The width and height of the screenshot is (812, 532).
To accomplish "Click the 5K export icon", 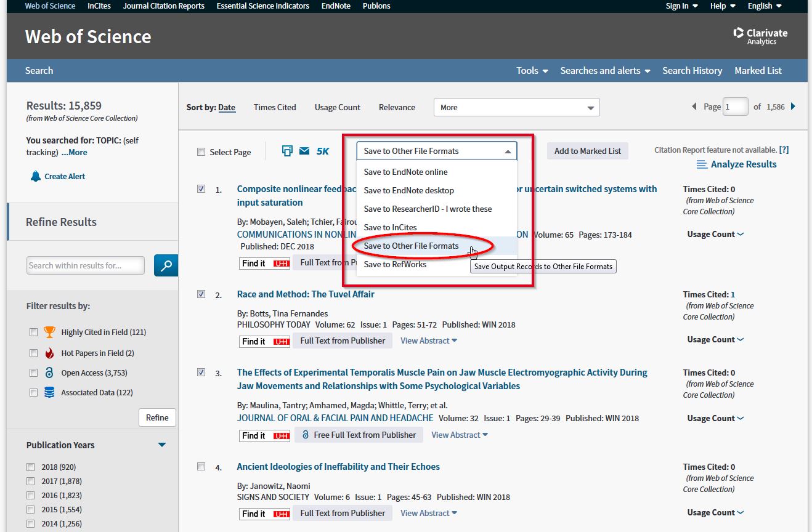I will point(323,151).
